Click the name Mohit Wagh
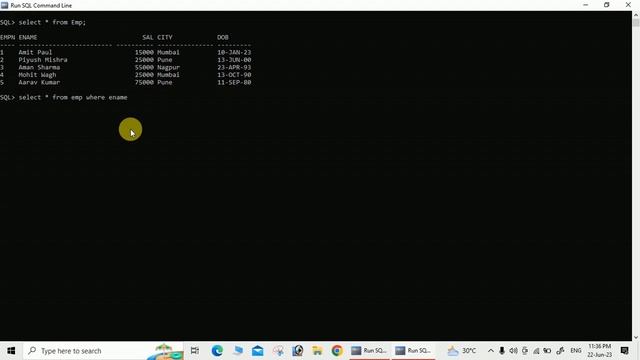 [37, 75]
